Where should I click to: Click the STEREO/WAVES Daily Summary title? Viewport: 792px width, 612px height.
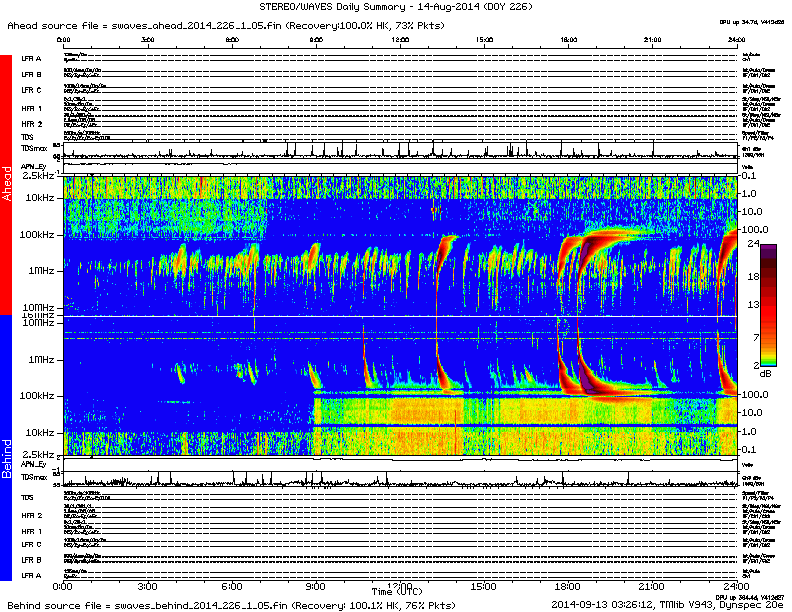pos(395,7)
